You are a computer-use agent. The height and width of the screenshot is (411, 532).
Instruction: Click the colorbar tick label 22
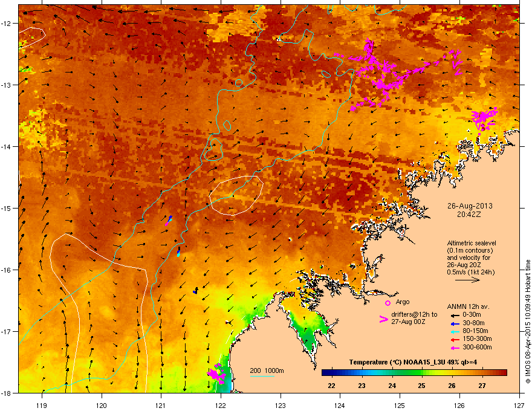[x=332, y=386]
